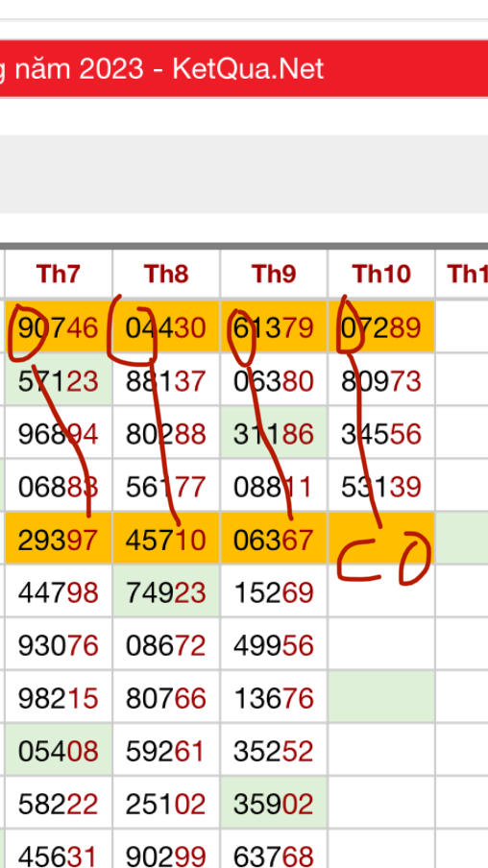Click the cell showing 90746
The width and height of the screenshot is (488, 868).
(x=59, y=327)
